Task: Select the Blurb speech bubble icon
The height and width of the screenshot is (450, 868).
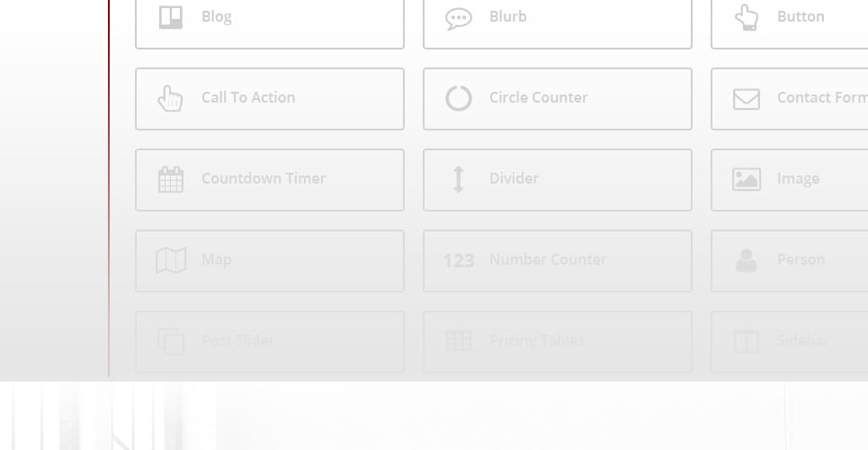Action: click(459, 18)
